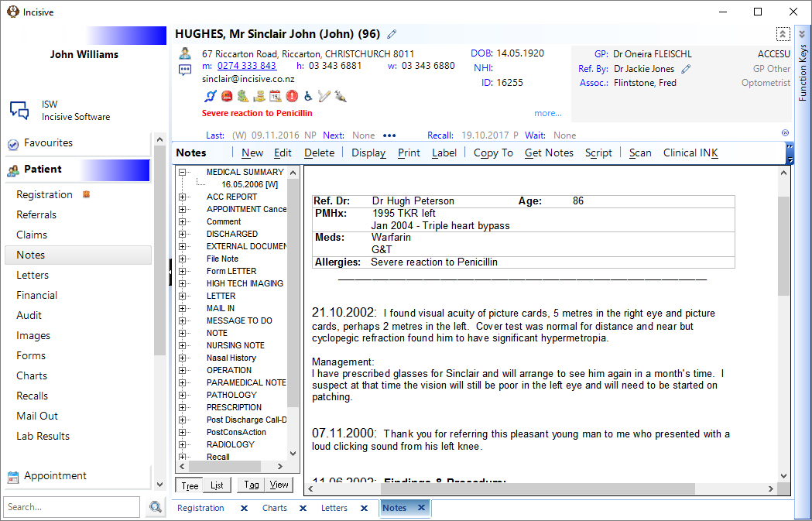Click the smoker cigarette status icon
812x521 pixels.
(x=324, y=96)
